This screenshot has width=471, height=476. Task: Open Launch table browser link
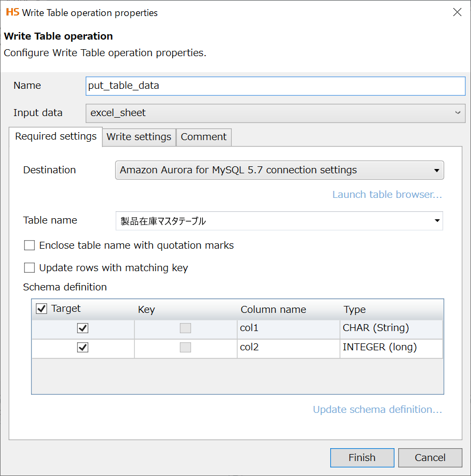pos(387,195)
